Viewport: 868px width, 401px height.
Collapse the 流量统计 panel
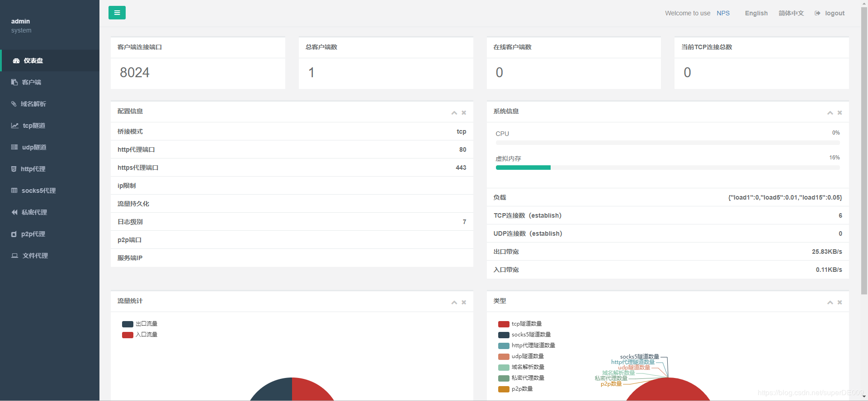(454, 303)
